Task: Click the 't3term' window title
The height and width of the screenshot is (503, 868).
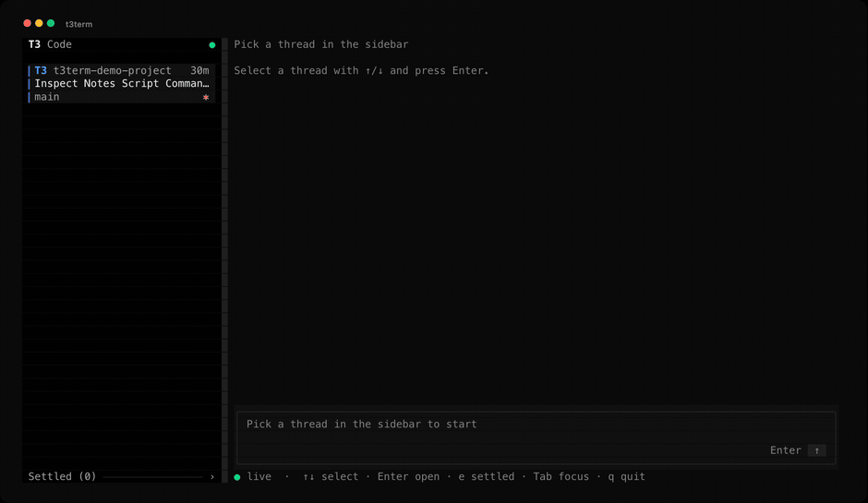Action: click(78, 24)
